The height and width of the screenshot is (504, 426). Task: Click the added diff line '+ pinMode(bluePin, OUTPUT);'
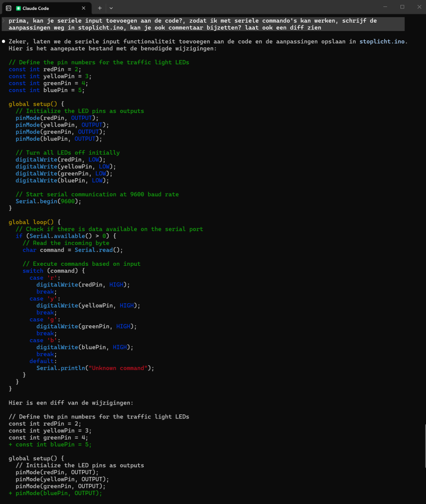click(55, 493)
